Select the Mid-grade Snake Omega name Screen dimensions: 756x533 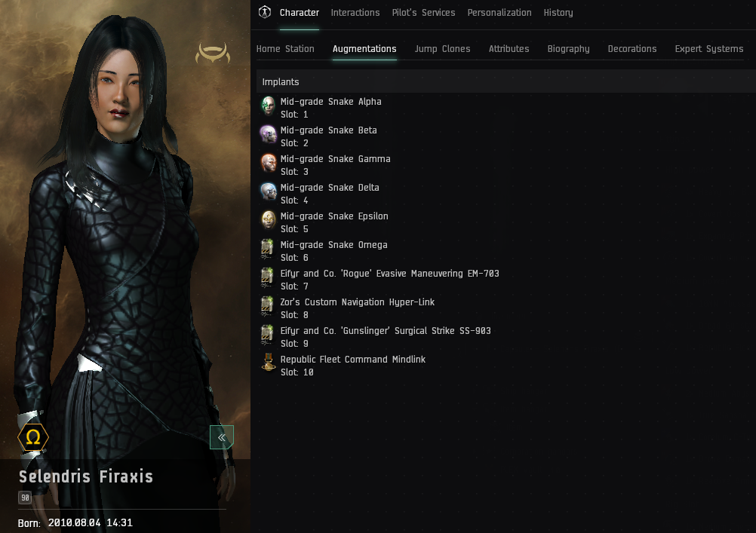(333, 245)
